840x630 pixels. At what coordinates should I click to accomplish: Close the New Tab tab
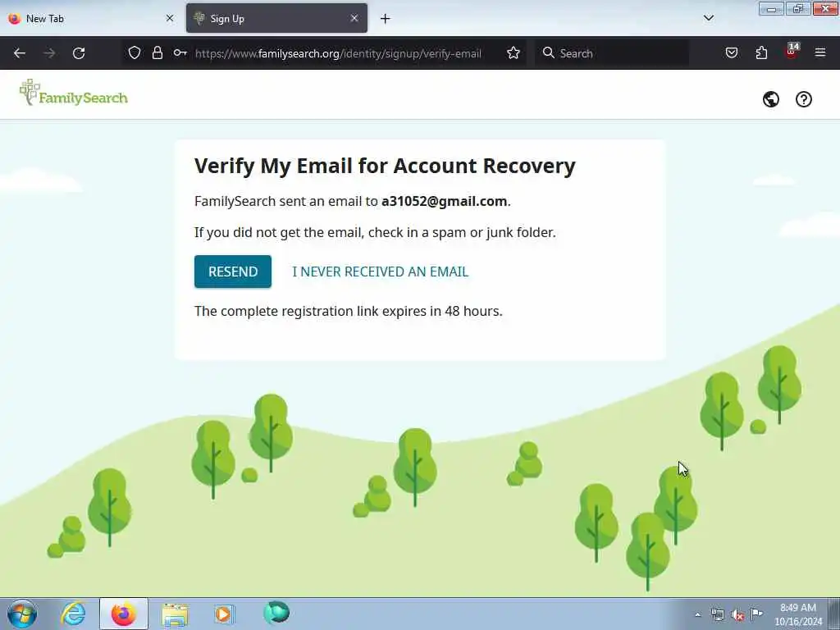coord(170,18)
